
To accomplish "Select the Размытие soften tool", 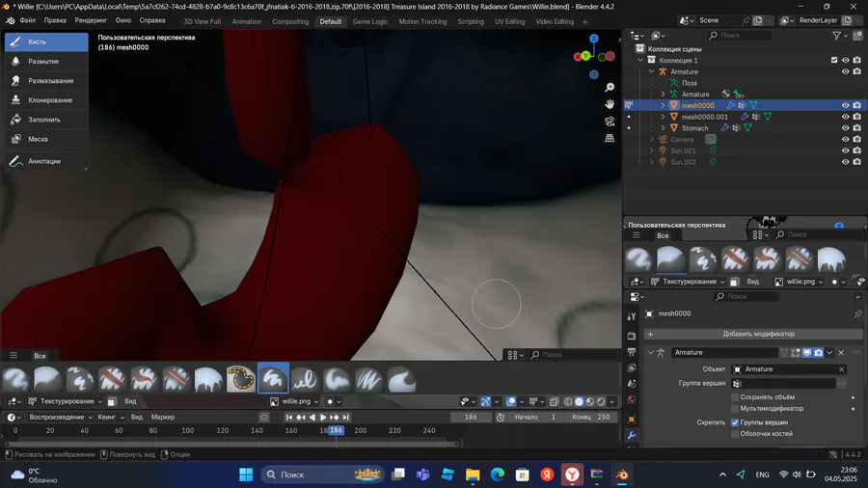I will coord(46,62).
